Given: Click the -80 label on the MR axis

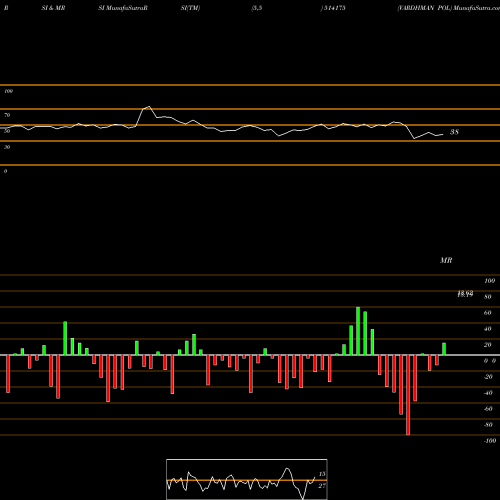Looking at the screenshot, I should point(488,425).
